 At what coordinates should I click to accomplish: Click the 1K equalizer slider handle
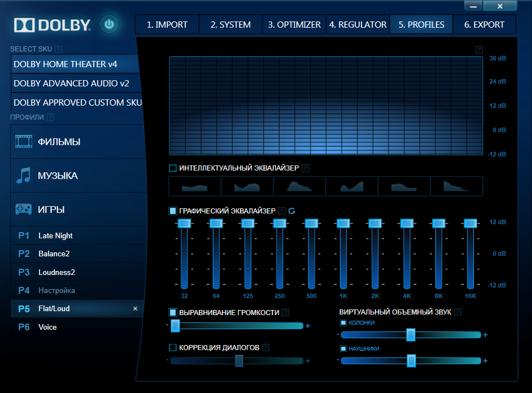coord(343,224)
